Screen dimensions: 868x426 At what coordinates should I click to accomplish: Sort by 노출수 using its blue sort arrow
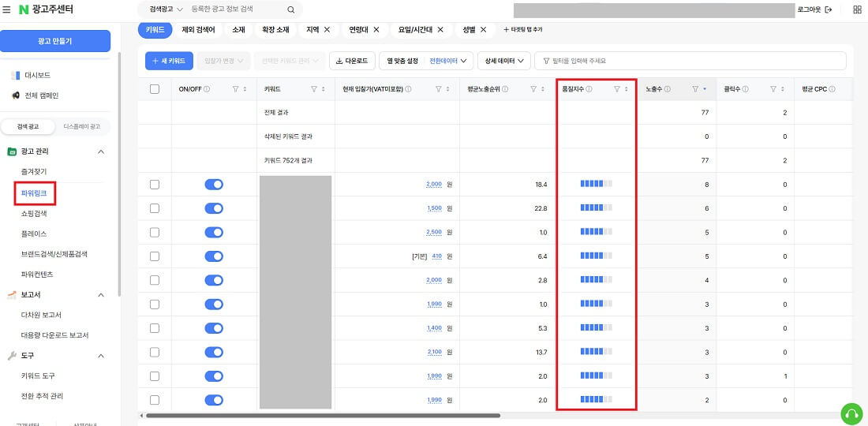(704, 89)
